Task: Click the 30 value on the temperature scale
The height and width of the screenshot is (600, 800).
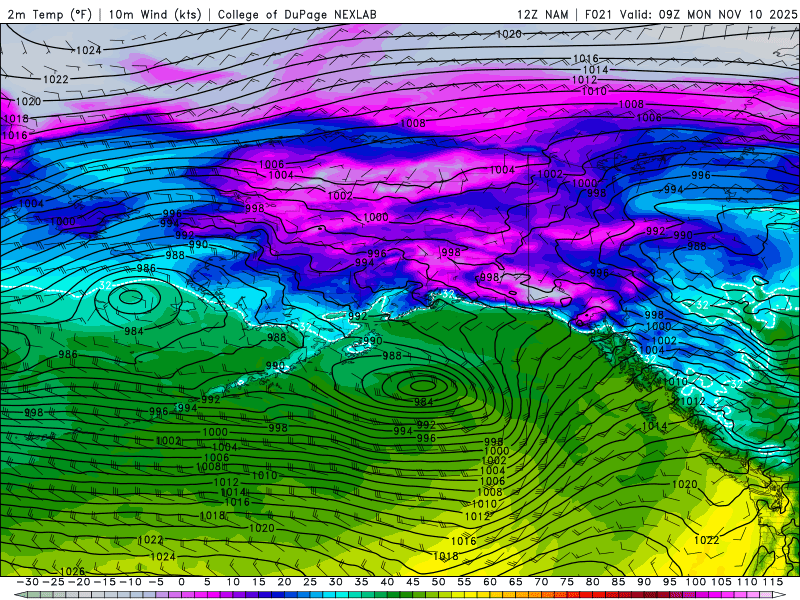Action: (336, 582)
